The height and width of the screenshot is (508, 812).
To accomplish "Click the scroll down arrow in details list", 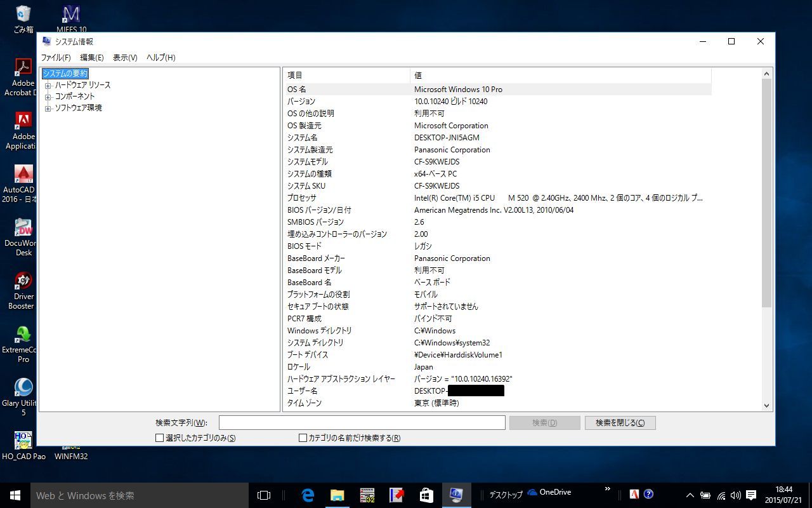I will pos(766,406).
